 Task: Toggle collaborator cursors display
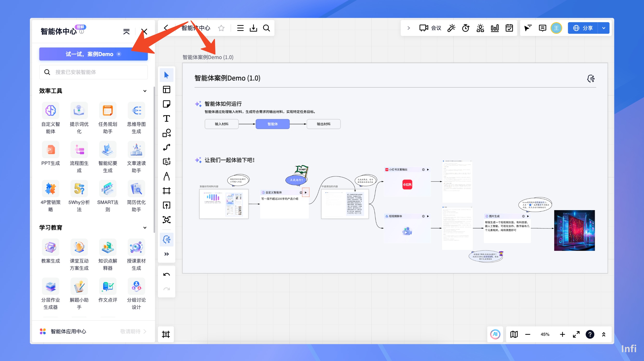tap(528, 28)
